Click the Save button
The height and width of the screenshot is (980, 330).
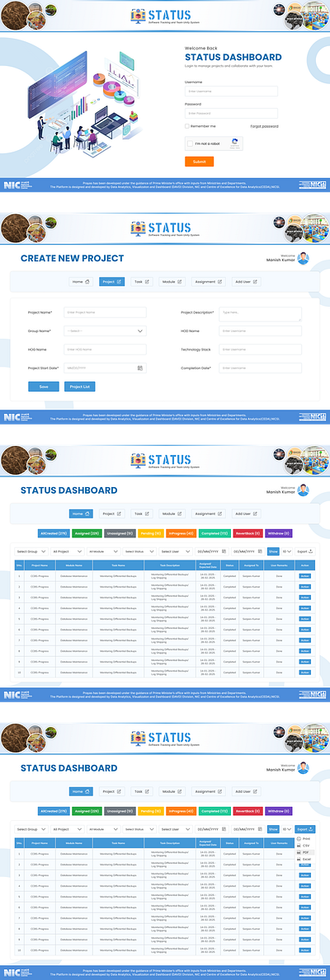[x=44, y=387]
